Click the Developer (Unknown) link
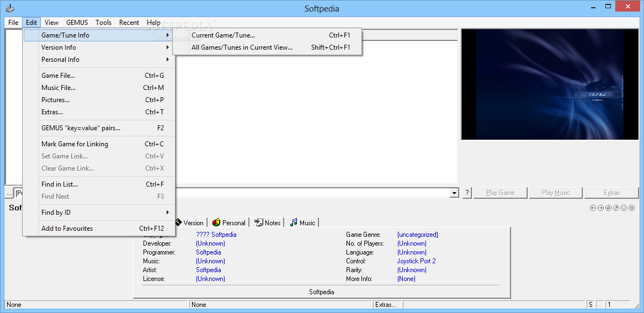Image resolution: width=644 pixels, height=313 pixels. pos(210,243)
